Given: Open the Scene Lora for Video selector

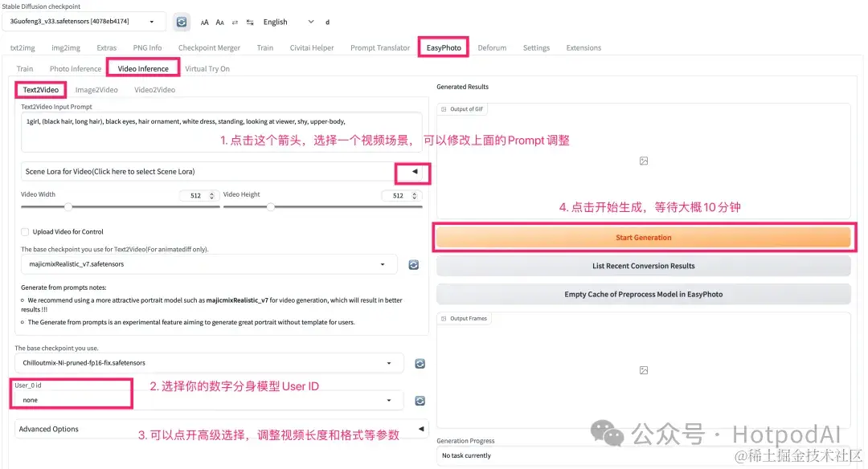Looking at the screenshot, I should (412, 173).
